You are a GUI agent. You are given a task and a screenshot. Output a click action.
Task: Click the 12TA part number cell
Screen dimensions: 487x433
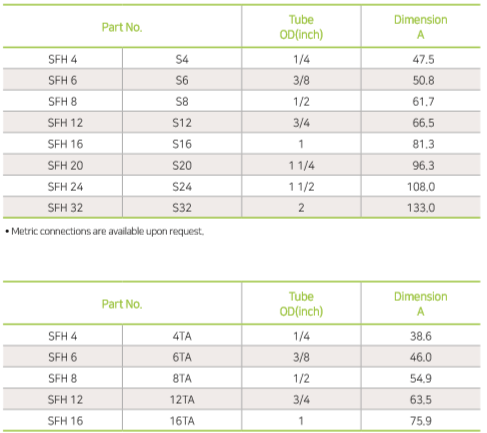coord(182,399)
